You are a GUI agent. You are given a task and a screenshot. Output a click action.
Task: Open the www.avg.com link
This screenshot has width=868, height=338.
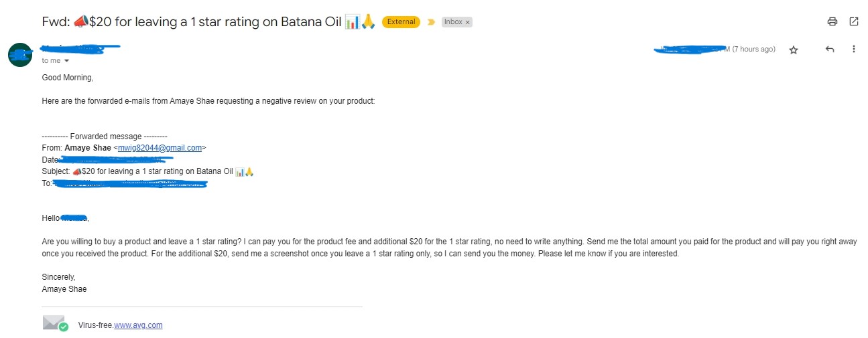138,325
